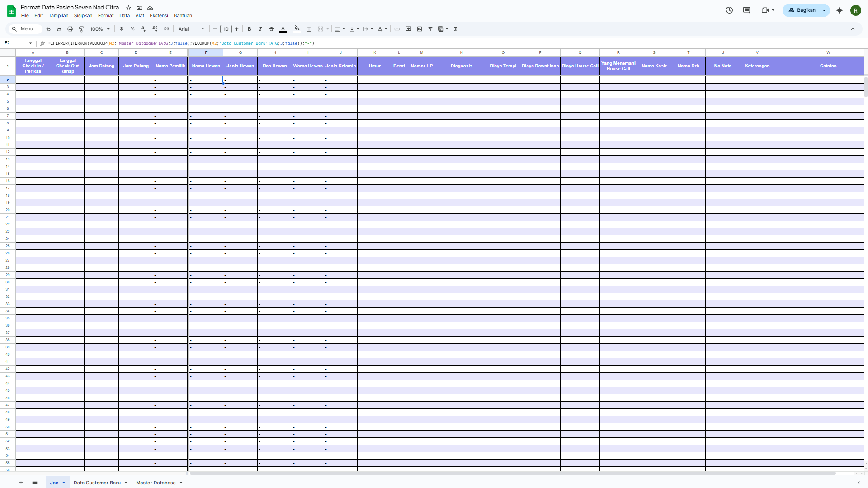Open the zoom 100% dropdown

point(99,29)
